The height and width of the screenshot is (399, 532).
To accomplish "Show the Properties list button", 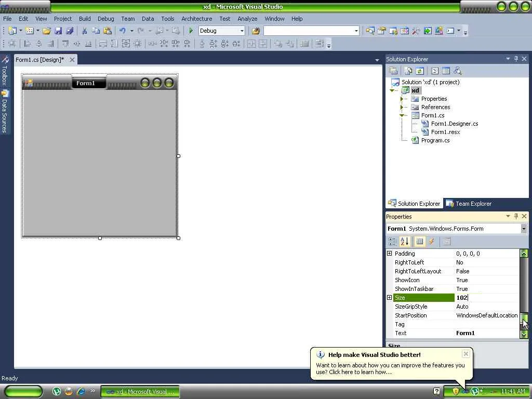I will click(x=420, y=242).
